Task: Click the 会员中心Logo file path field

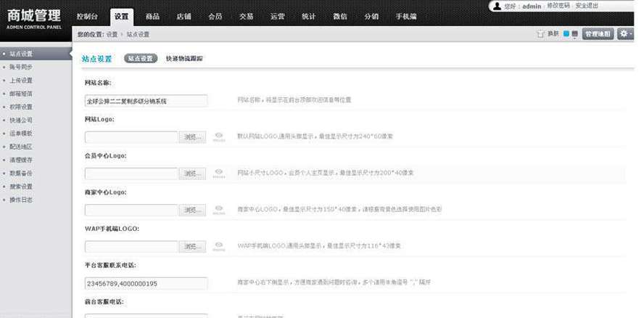Action: coord(131,174)
